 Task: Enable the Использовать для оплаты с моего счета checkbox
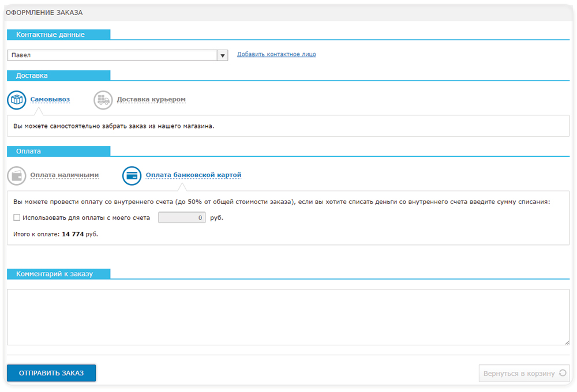[x=17, y=218]
